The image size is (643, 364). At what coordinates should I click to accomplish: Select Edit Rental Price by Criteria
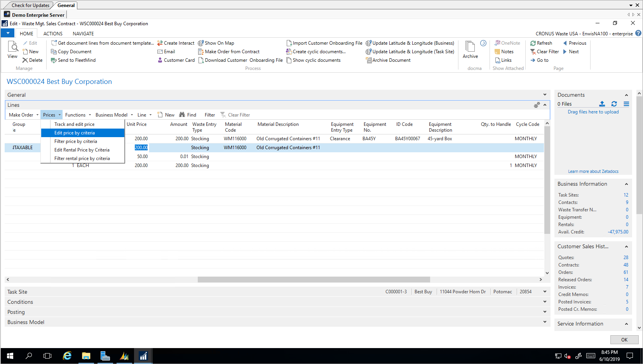pos(83,150)
